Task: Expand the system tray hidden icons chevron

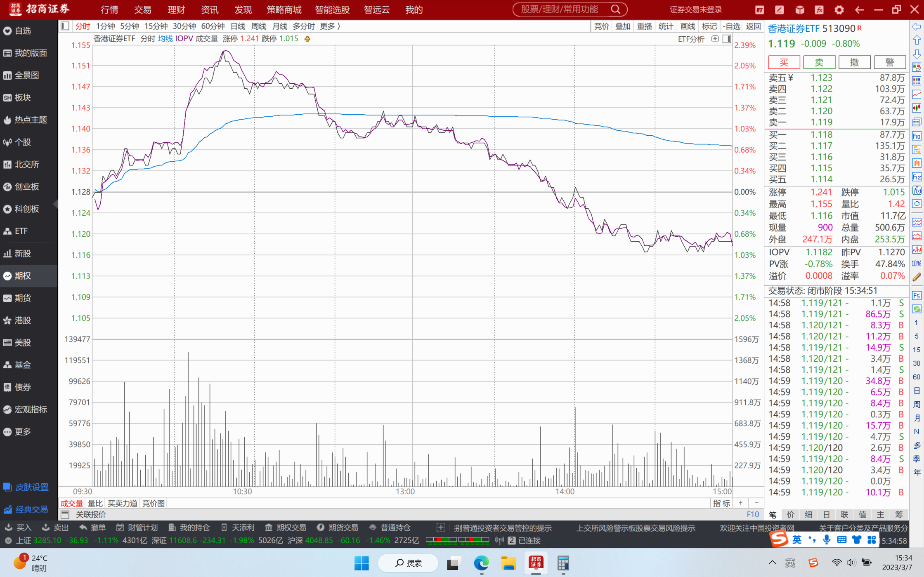Action: coord(772,563)
